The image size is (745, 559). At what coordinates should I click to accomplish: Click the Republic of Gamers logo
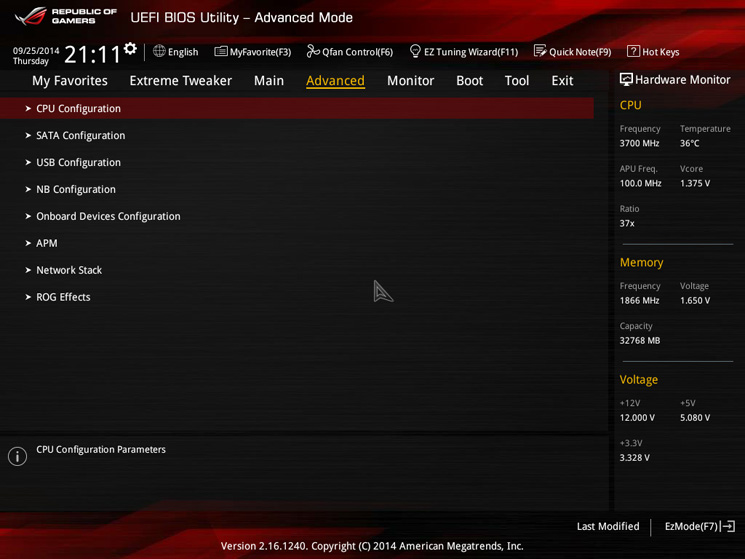66,16
